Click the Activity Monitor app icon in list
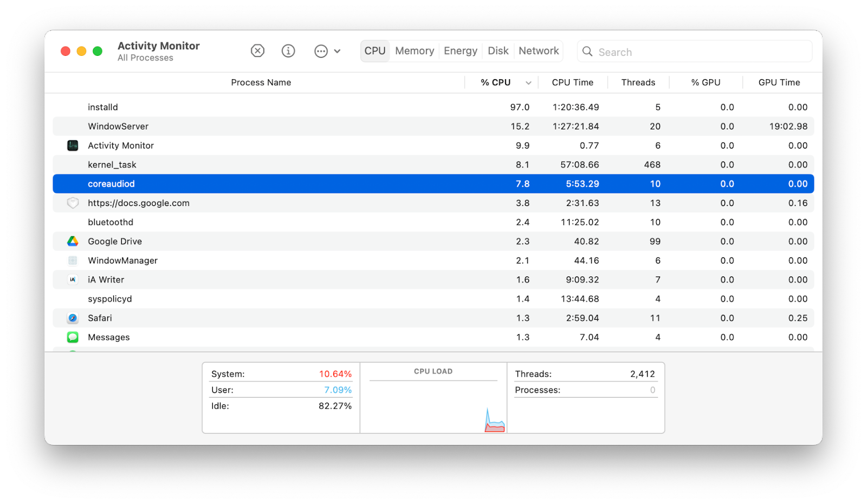The height and width of the screenshot is (504, 867). tap(73, 145)
